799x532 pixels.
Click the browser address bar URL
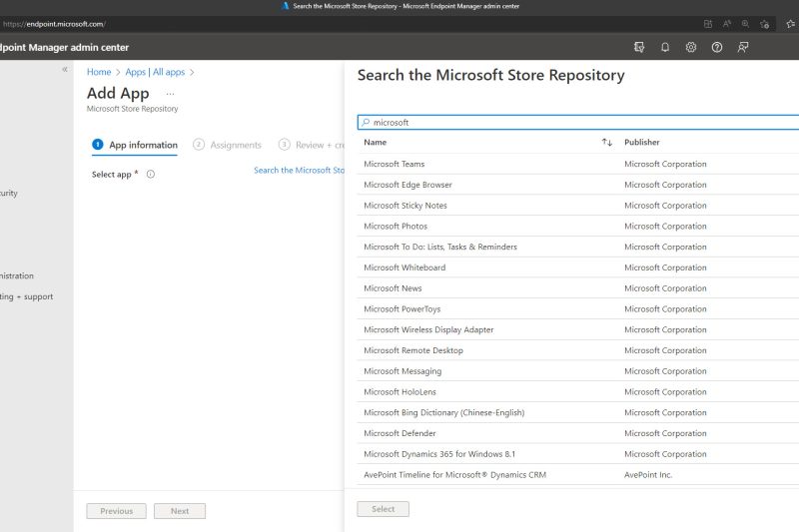tap(54, 24)
